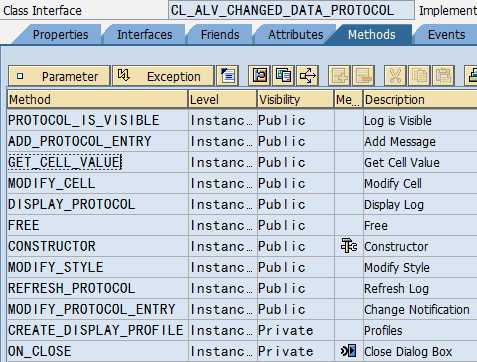Click the greyed paste icon
The height and width of the screenshot is (362, 477).
click(443, 76)
